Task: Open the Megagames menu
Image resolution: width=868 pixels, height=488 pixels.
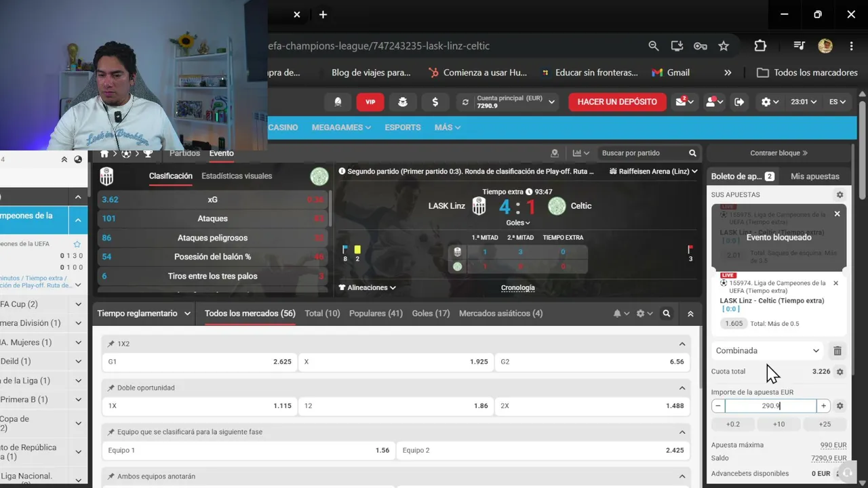Action: (x=341, y=127)
